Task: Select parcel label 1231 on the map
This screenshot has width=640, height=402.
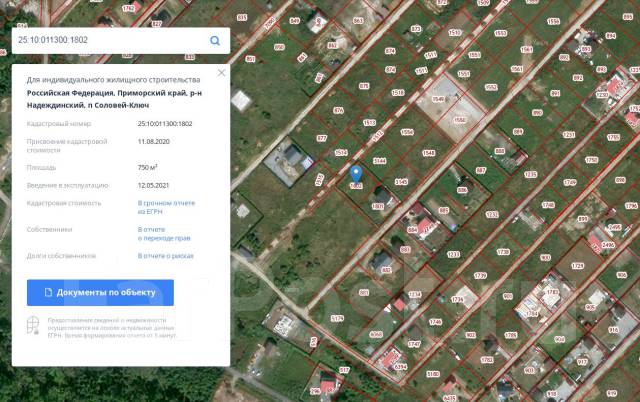Action: pos(569,135)
